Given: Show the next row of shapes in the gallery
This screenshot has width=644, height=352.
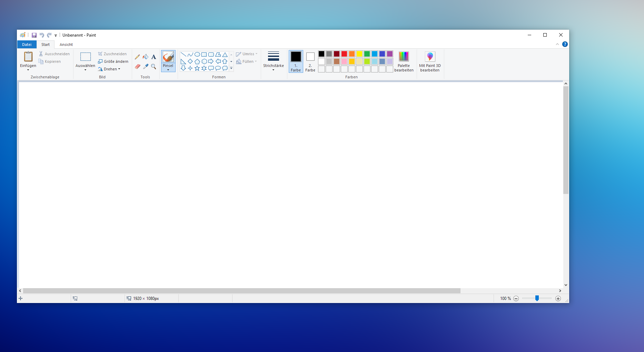Looking at the screenshot, I should [x=231, y=61].
